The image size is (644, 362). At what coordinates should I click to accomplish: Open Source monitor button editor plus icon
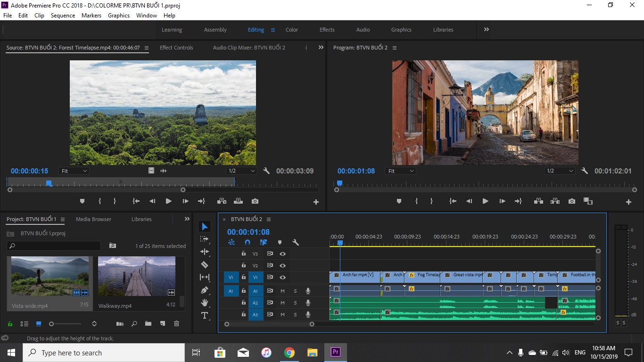[x=316, y=202]
